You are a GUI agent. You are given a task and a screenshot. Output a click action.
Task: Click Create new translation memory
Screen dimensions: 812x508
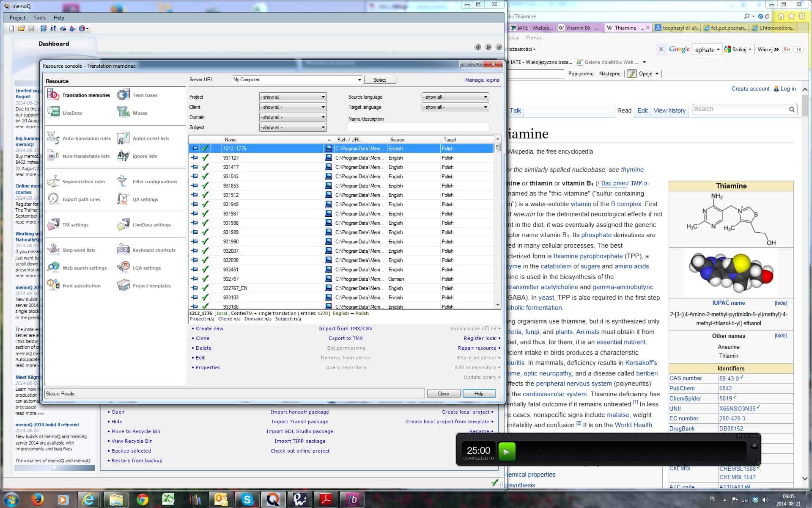pyautogui.click(x=209, y=329)
